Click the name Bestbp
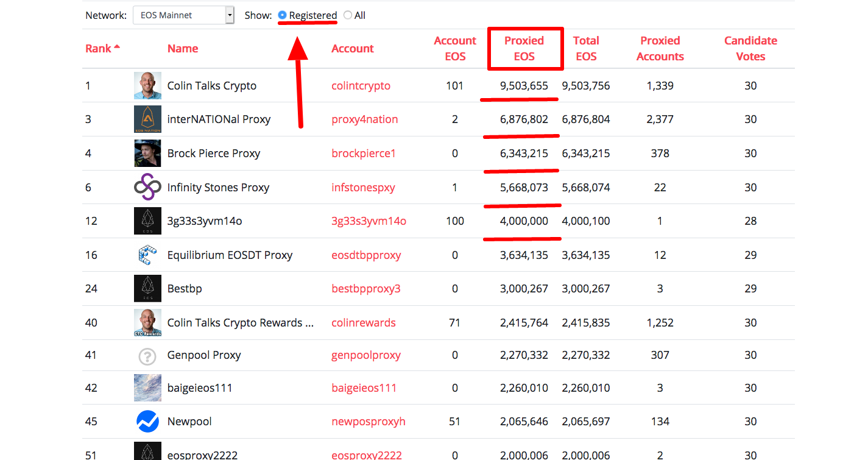Screen dimensions: 868x460 click(185, 289)
